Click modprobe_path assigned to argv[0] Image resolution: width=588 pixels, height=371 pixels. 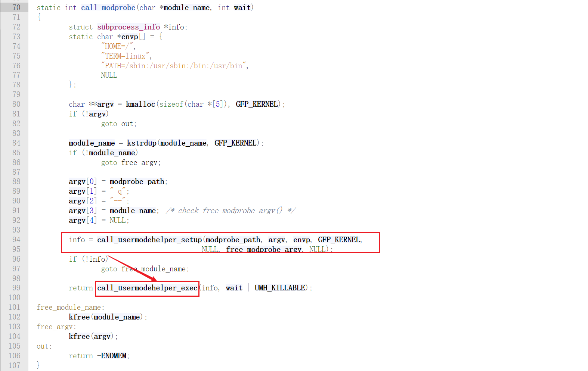point(137,182)
